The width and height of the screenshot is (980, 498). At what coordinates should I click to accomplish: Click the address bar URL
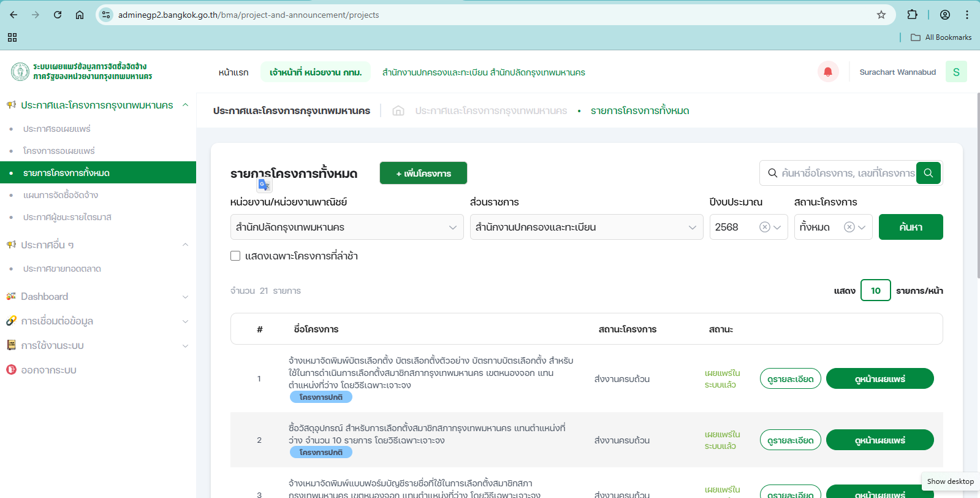(x=249, y=15)
